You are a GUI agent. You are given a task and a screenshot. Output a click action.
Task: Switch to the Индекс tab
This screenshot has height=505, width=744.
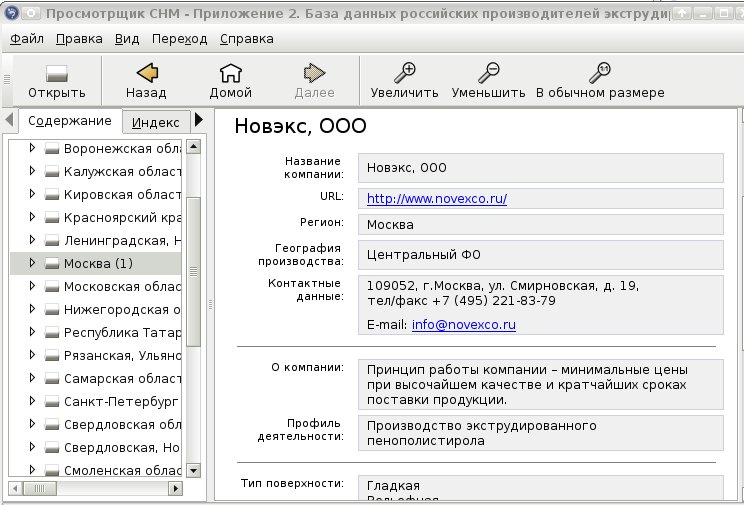[156, 123]
